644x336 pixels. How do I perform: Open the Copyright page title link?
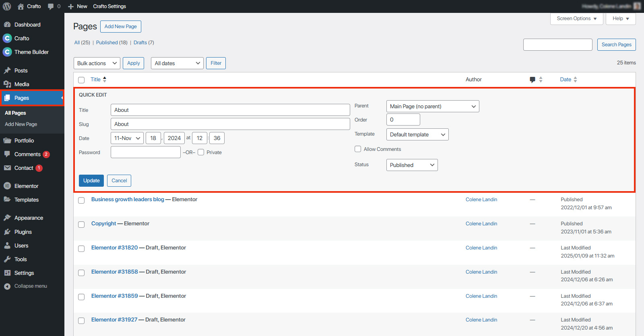click(103, 223)
